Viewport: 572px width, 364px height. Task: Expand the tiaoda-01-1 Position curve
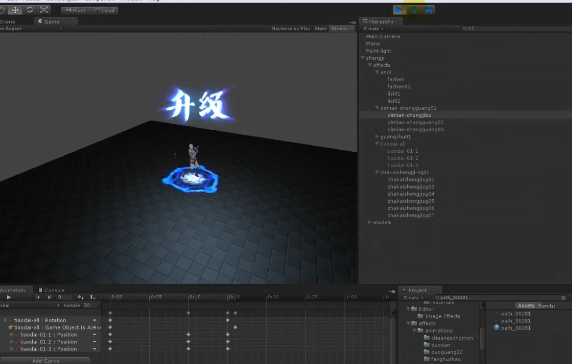tap(11, 334)
